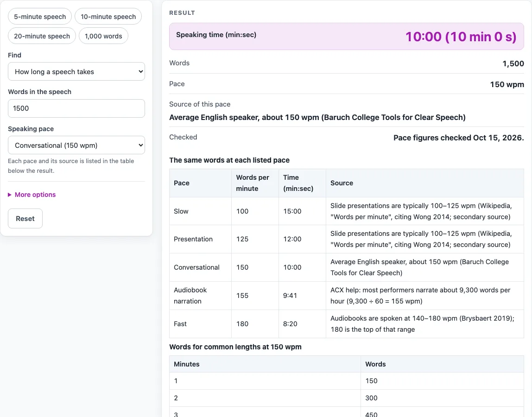Apply the 20-minute speech preset
Screen dimensions: 532x417
coord(42,36)
